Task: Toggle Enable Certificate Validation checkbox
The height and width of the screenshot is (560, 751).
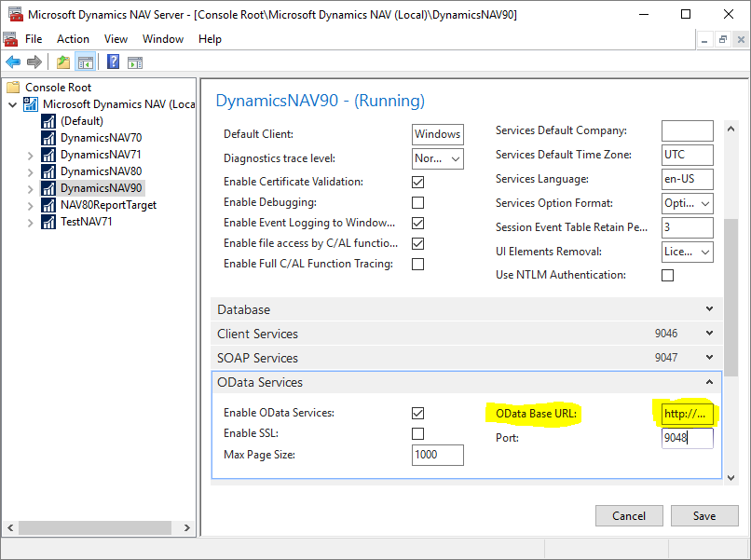Action: point(417,182)
